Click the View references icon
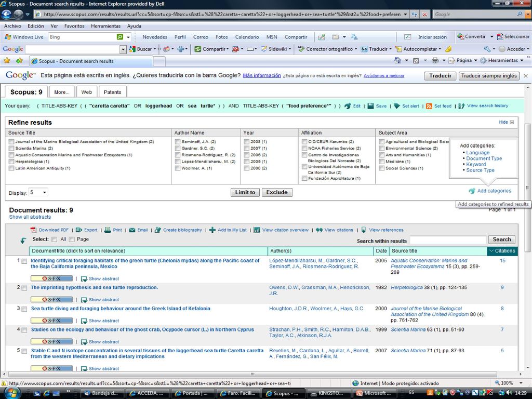This screenshot has width=532, height=399. 363,230
